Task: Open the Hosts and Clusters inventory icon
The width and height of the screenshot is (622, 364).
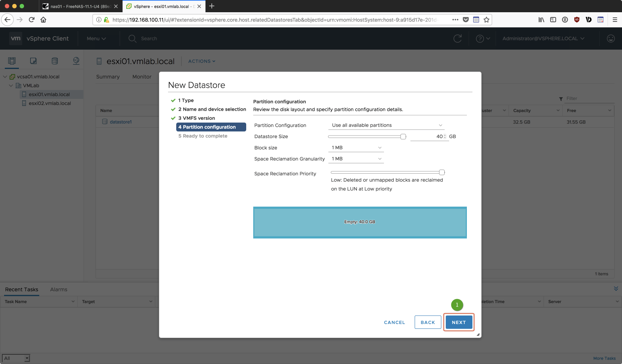Action: (x=12, y=61)
